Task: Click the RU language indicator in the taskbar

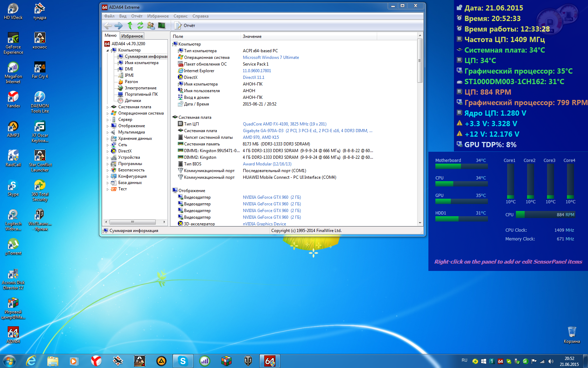Action: (464, 360)
